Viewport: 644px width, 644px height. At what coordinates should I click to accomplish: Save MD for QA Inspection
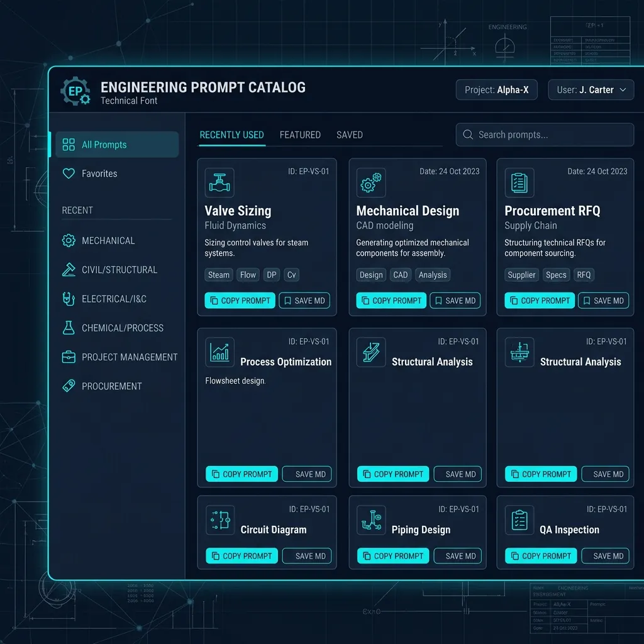click(x=606, y=556)
